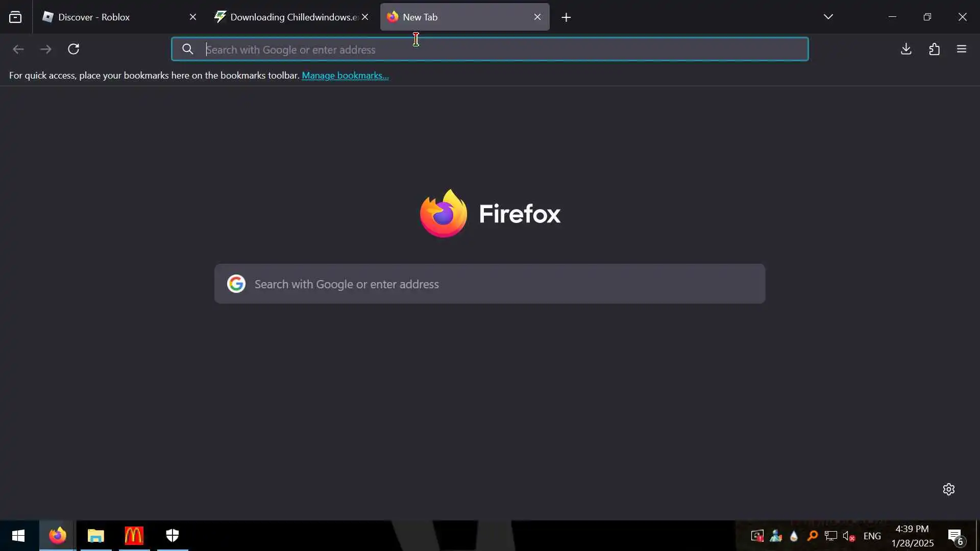
Task: Reload the current page
Action: tap(73, 49)
